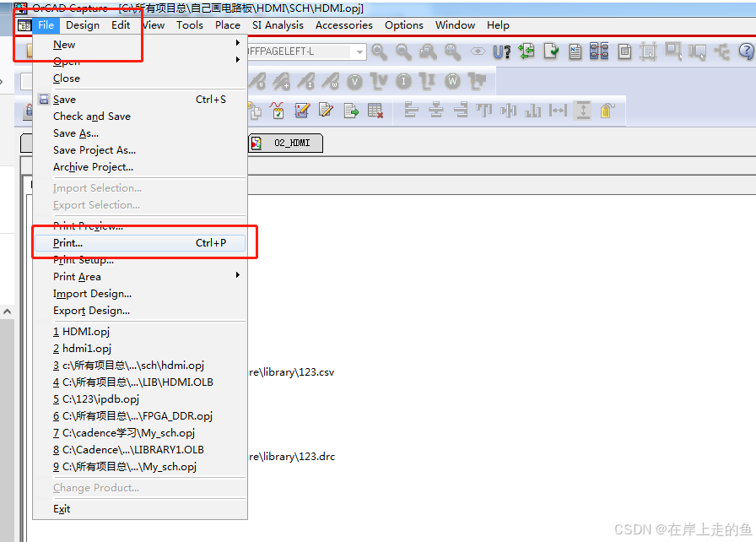
Task: Click the Distribute Vertically icon
Action: (583, 111)
